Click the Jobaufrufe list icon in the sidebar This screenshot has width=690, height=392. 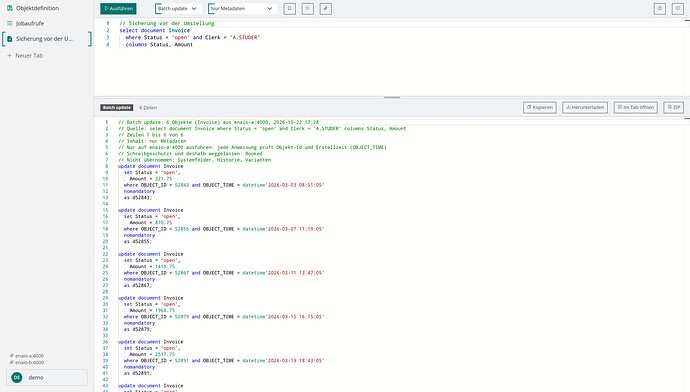click(x=10, y=23)
